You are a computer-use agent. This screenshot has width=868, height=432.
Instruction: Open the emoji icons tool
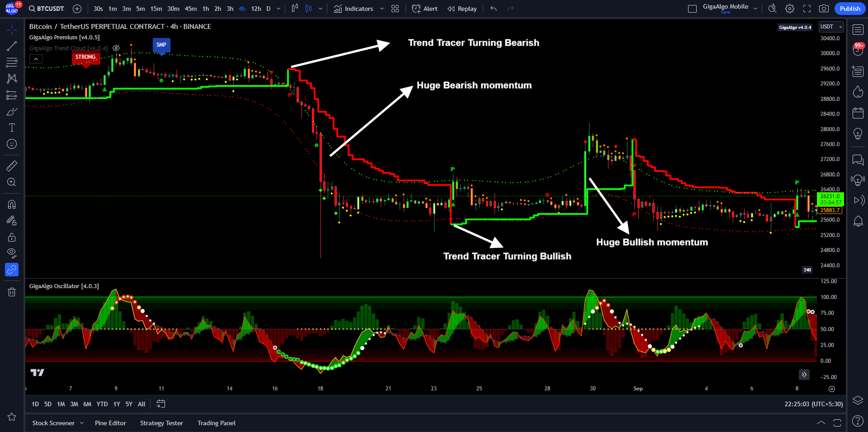pos(12,144)
